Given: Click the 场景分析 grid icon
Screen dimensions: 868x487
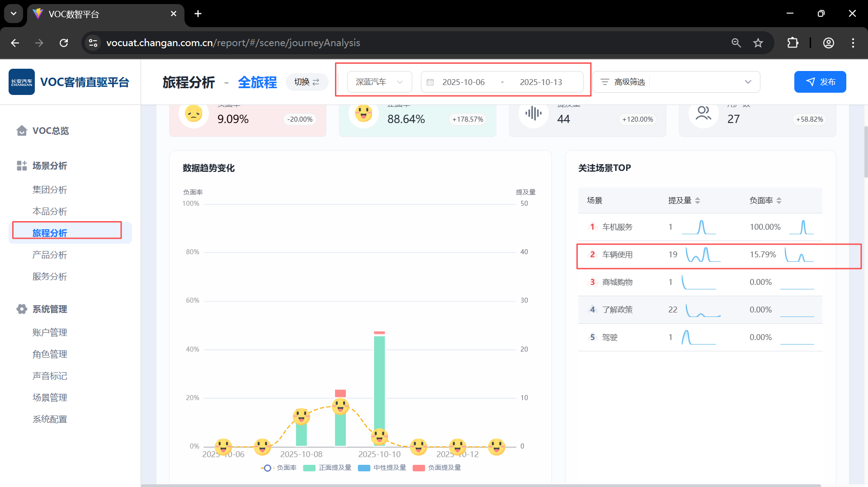Looking at the screenshot, I should tap(21, 166).
